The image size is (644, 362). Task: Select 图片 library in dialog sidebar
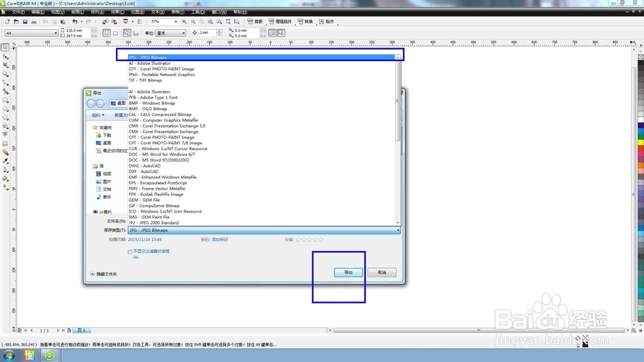pyautogui.click(x=103, y=182)
